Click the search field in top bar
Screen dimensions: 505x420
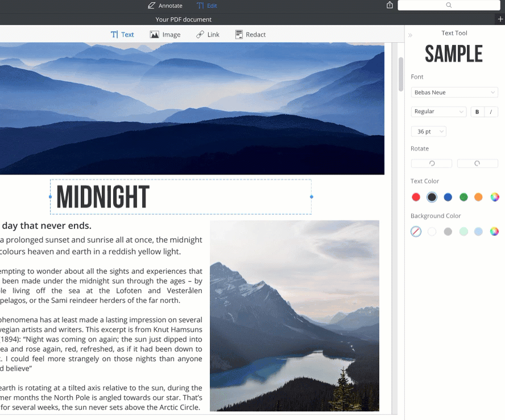click(x=449, y=5)
